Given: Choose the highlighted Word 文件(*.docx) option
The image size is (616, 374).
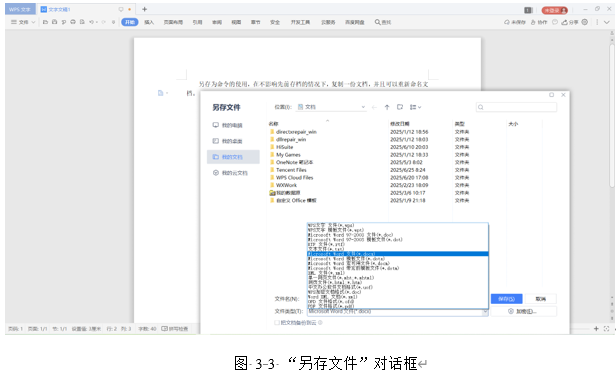Looking at the screenshot, I should click(x=398, y=254).
